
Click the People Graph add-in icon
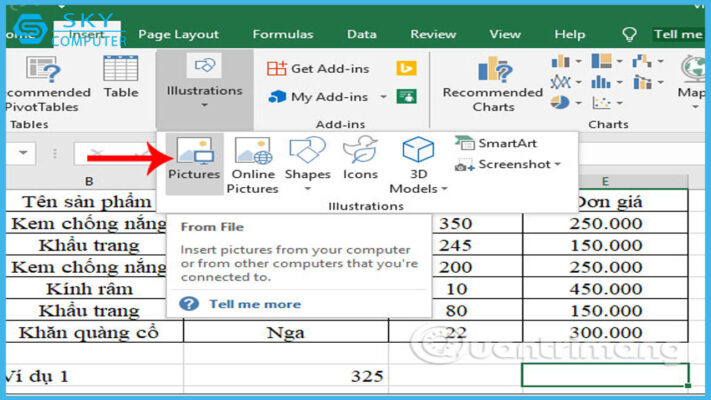pyautogui.click(x=406, y=97)
